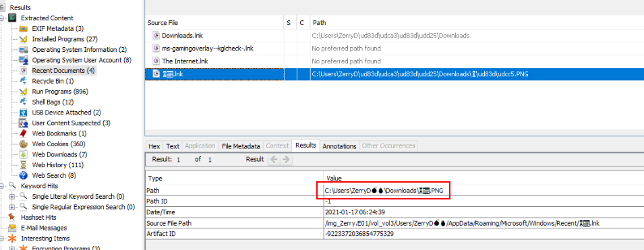Select Web Cookies (360) in the tree

coord(59,144)
